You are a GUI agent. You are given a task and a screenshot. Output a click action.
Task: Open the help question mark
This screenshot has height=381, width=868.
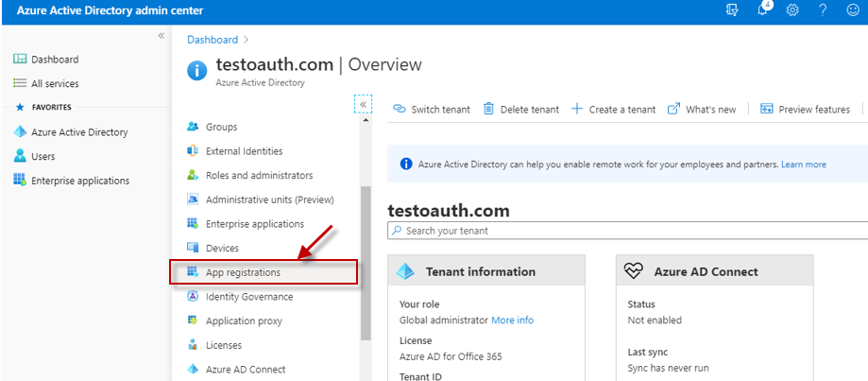coord(823,10)
